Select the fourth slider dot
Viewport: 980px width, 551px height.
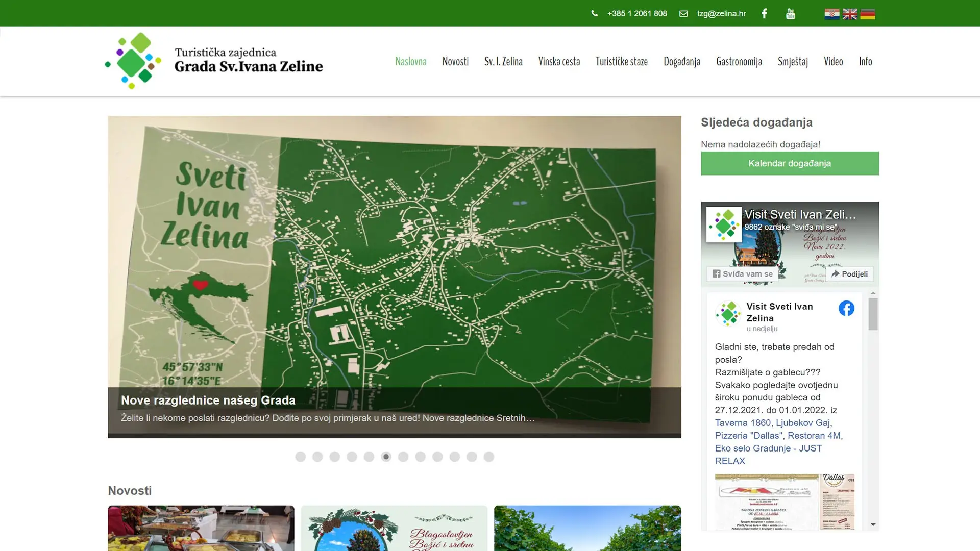tap(352, 457)
